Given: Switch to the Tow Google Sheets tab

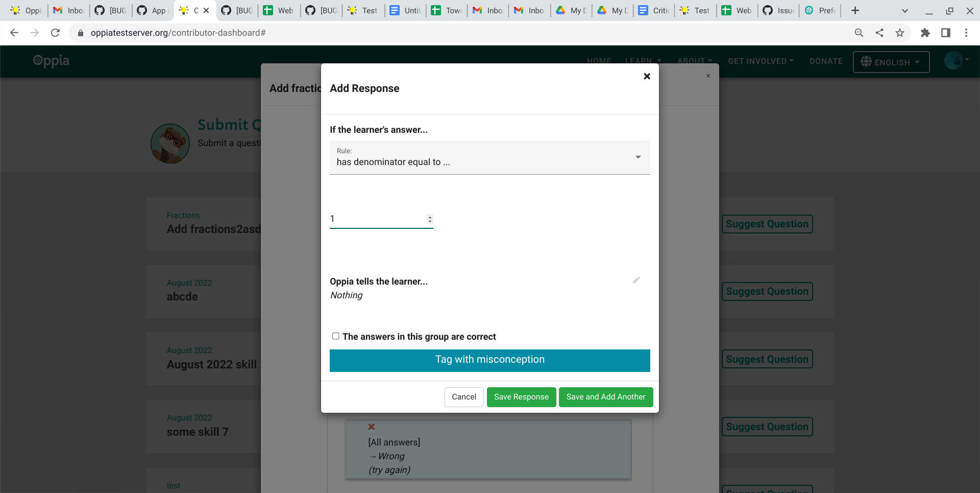Looking at the screenshot, I should (447, 10).
